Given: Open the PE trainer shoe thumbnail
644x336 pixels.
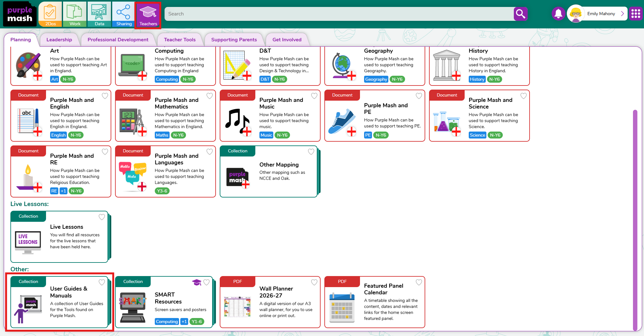Looking at the screenshot, I should [342, 122].
